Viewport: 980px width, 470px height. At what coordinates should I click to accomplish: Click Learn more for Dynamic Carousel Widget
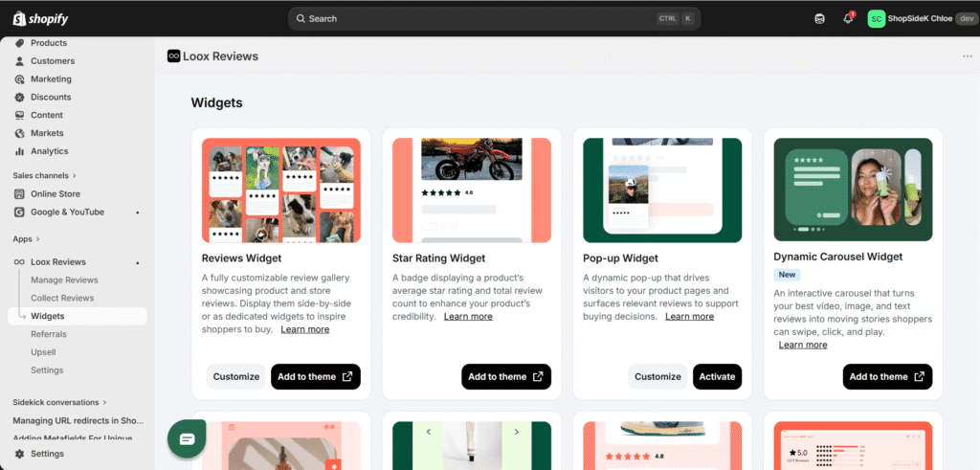(x=803, y=345)
